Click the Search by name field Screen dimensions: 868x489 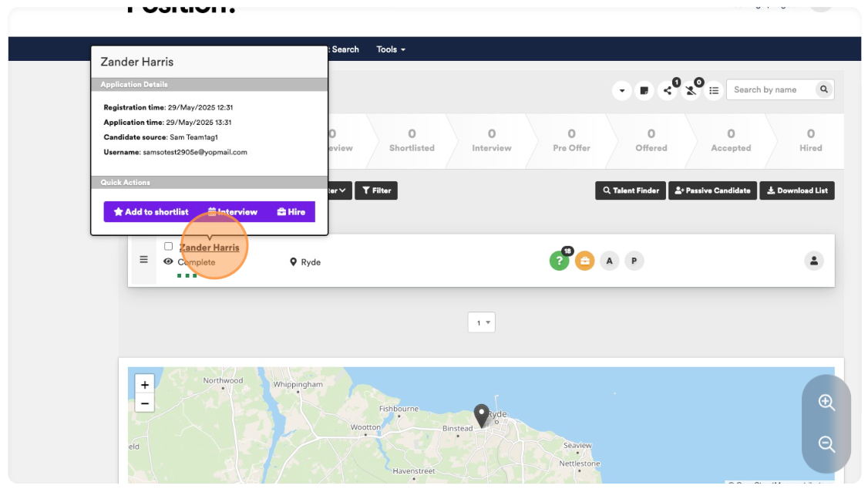point(771,89)
